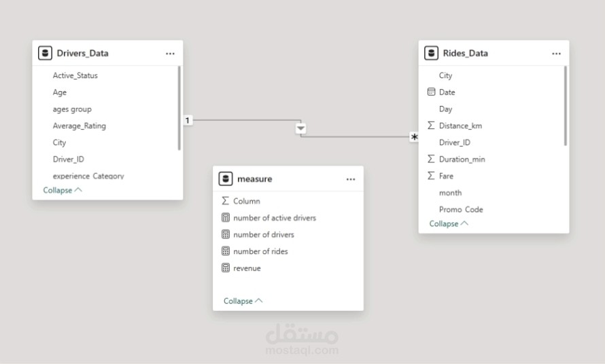Image resolution: width=605 pixels, height=364 pixels.
Task: Click the calculator icon for number of rides
Action: click(x=226, y=251)
